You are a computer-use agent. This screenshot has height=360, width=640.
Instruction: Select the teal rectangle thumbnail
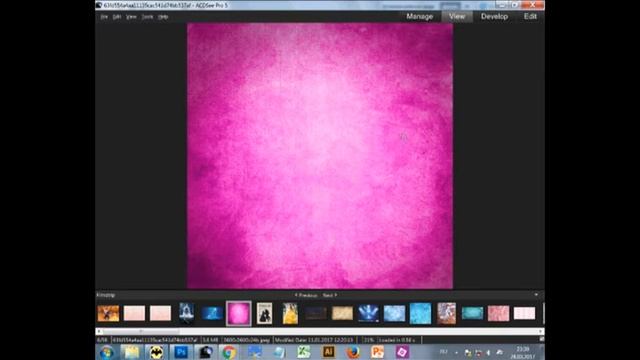(472, 313)
